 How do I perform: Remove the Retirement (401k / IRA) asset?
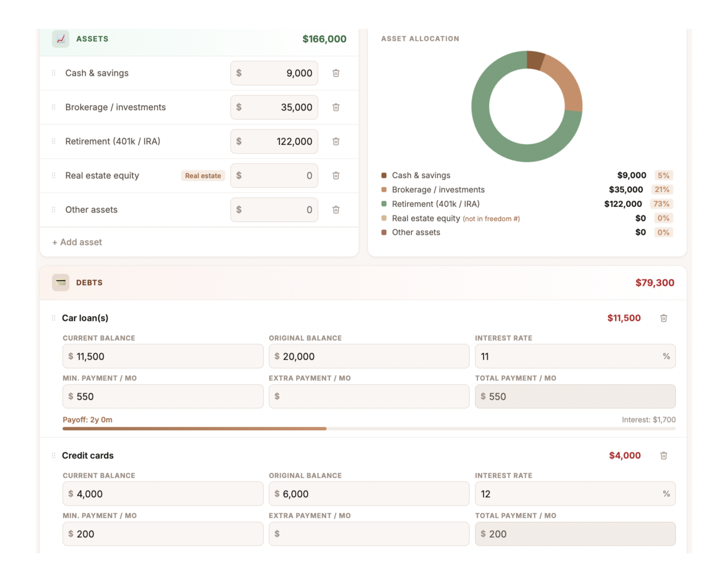(336, 141)
